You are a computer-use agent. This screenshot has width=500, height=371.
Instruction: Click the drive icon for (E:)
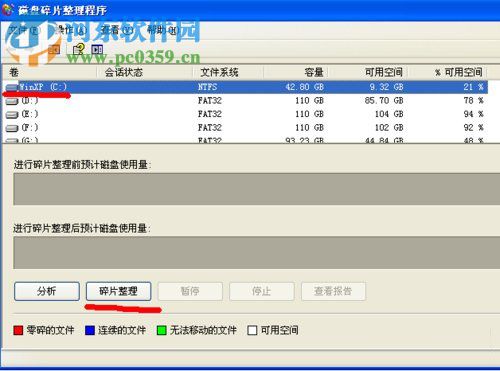[x=13, y=115]
